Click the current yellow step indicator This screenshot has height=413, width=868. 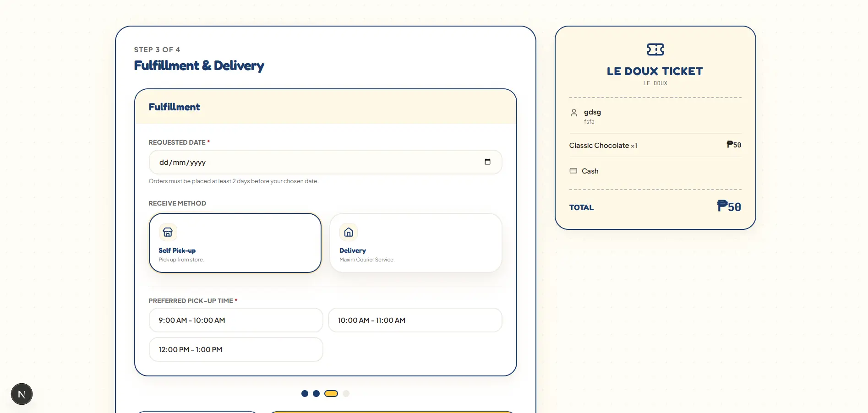tap(331, 393)
